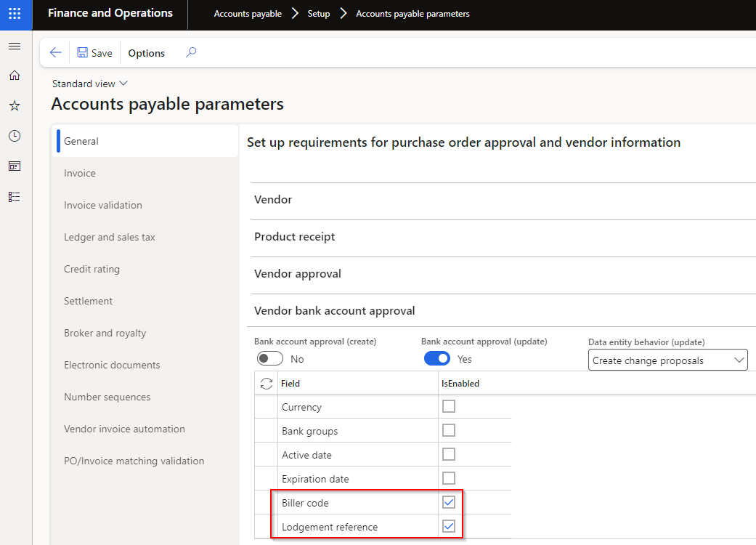This screenshot has width=756, height=545.
Task: Switch to the Invoice validation tab
Action: (104, 204)
